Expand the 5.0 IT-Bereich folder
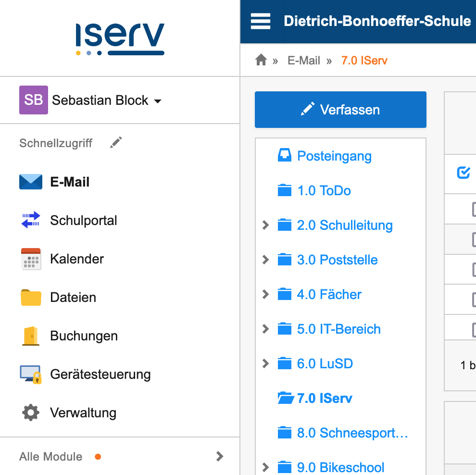The height and width of the screenshot is (475, 476). click(265, 329)
